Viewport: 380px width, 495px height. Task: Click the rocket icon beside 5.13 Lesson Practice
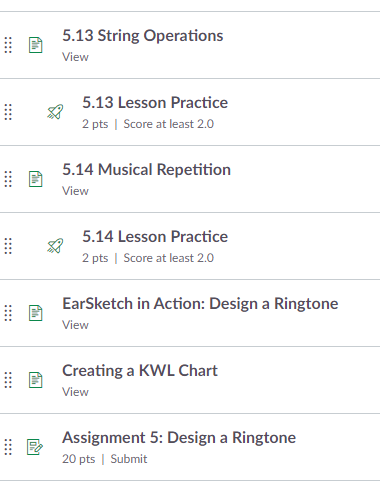(55, 112)
